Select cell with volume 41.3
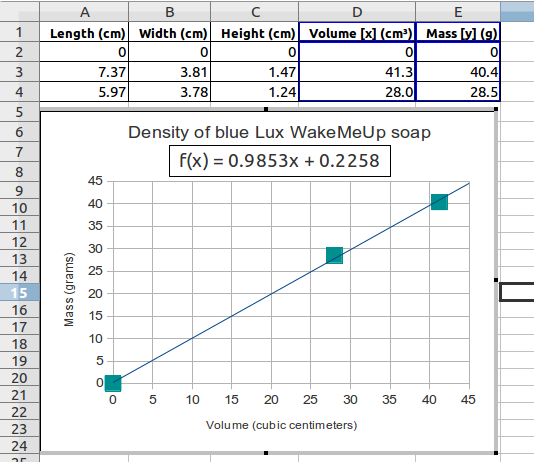This screenshot has width=534, height=462. pos(357,72)
